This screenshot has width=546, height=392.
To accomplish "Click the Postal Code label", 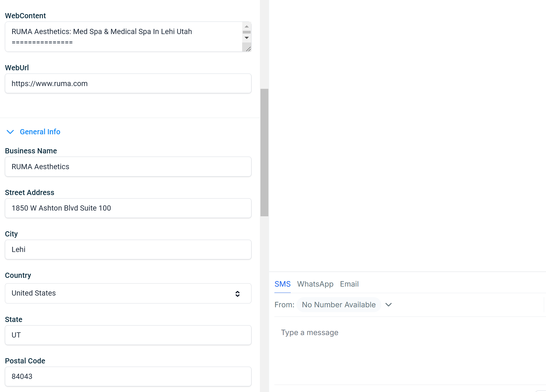I will (25, 361).
